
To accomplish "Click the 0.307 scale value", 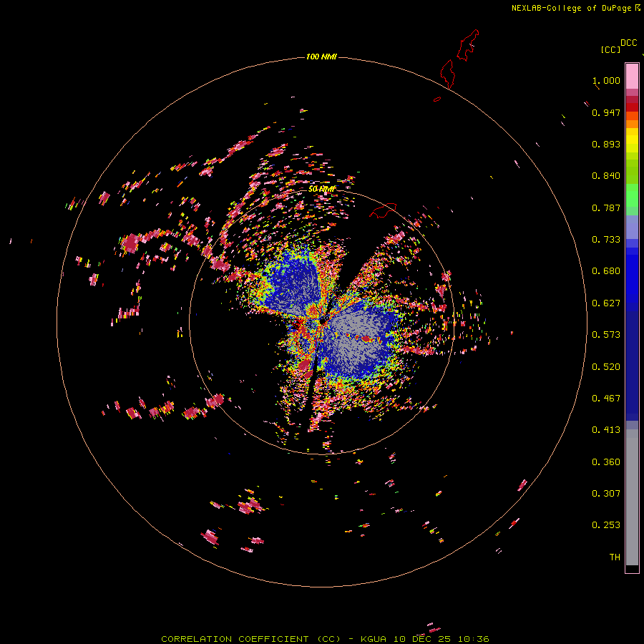I will [606, 494].
